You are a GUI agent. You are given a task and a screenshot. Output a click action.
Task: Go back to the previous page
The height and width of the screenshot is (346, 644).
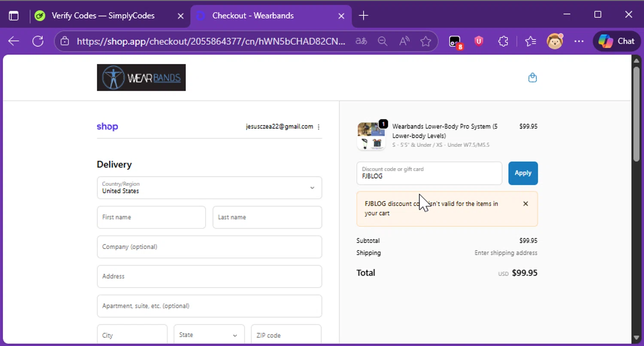(x=14, y=41)
